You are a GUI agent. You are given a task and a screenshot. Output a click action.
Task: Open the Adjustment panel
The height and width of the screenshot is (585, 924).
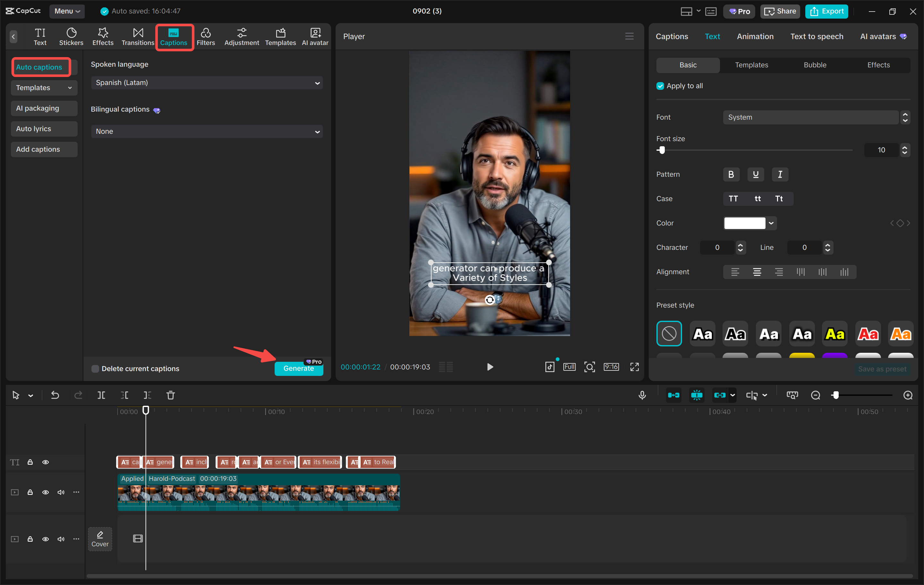[241, 37]
